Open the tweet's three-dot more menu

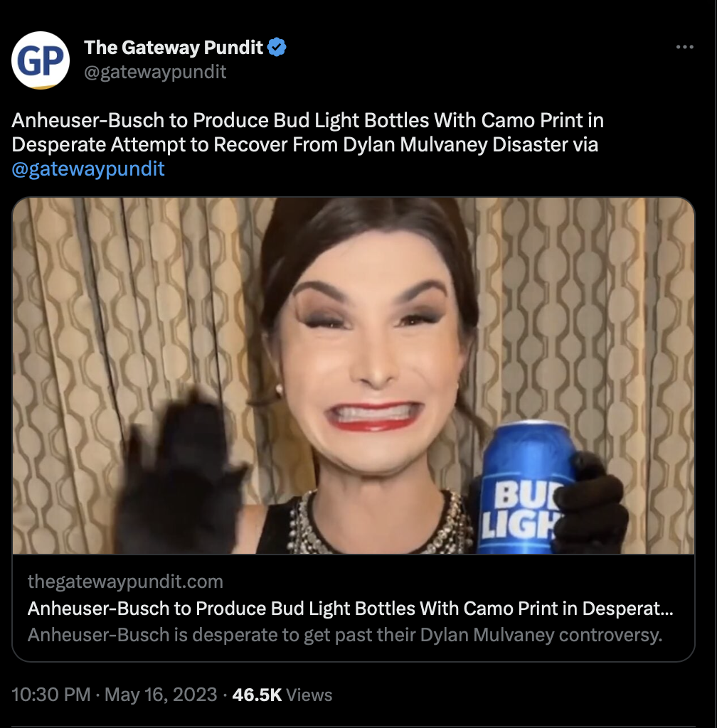click(x=684, y=47)
